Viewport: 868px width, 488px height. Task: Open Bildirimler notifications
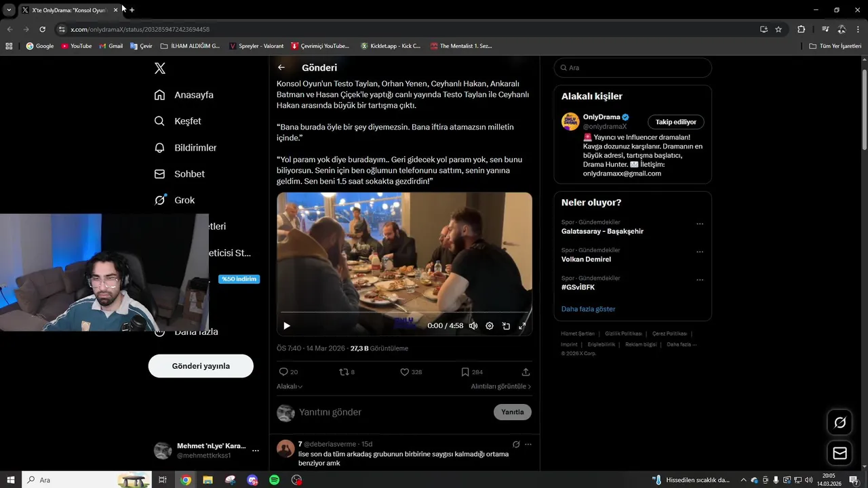[x=185, y=148]
